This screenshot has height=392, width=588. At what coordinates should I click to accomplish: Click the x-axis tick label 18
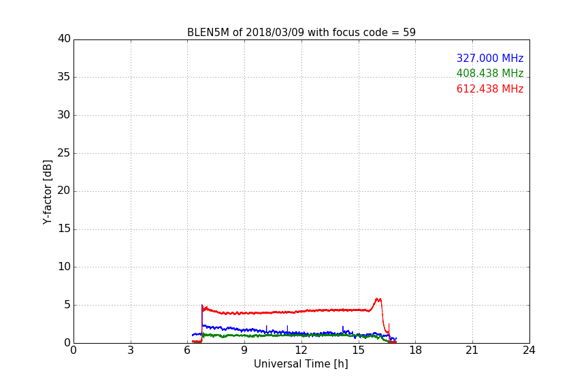(x=416, y=350)
